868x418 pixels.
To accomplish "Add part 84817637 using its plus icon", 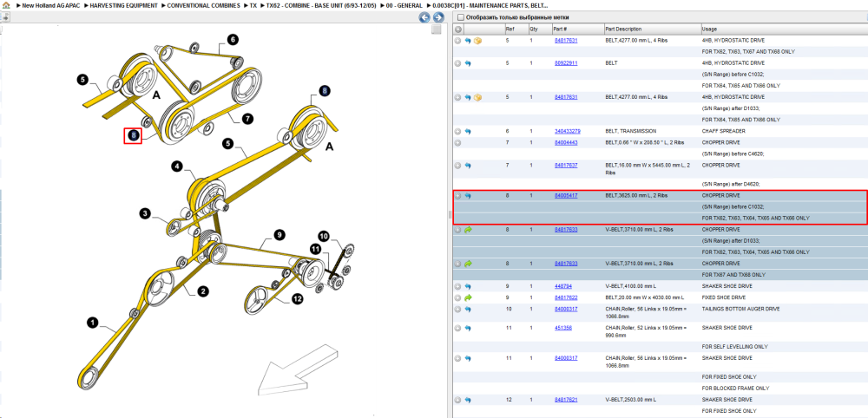I will tap(457, 166).
